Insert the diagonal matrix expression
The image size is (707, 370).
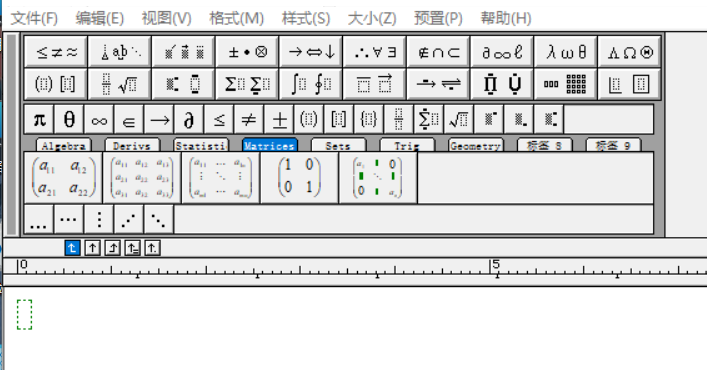378,178
